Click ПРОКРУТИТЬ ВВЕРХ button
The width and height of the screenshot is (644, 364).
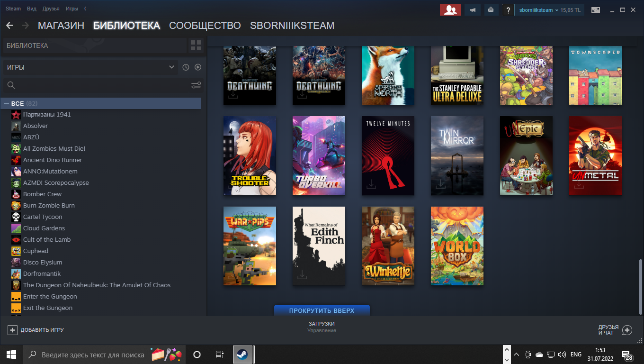coord(322,310)
